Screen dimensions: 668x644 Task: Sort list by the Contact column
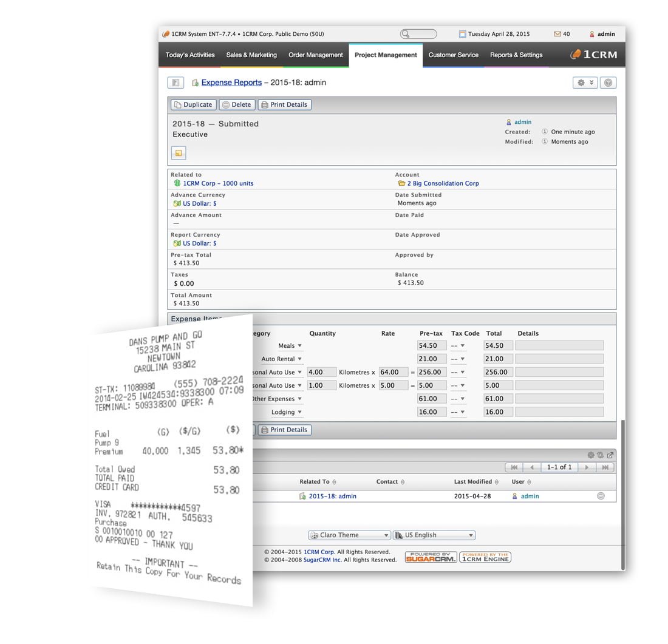tap(390, 482)
